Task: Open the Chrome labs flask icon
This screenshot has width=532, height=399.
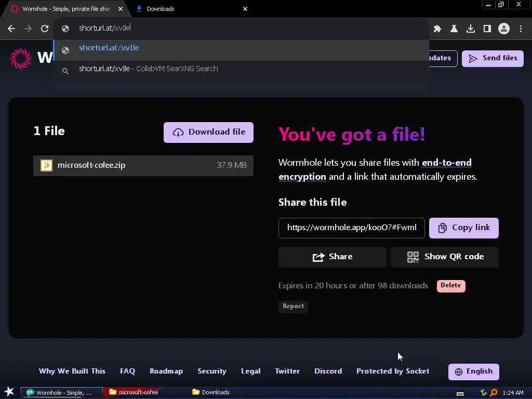Action: click(454, 29)
